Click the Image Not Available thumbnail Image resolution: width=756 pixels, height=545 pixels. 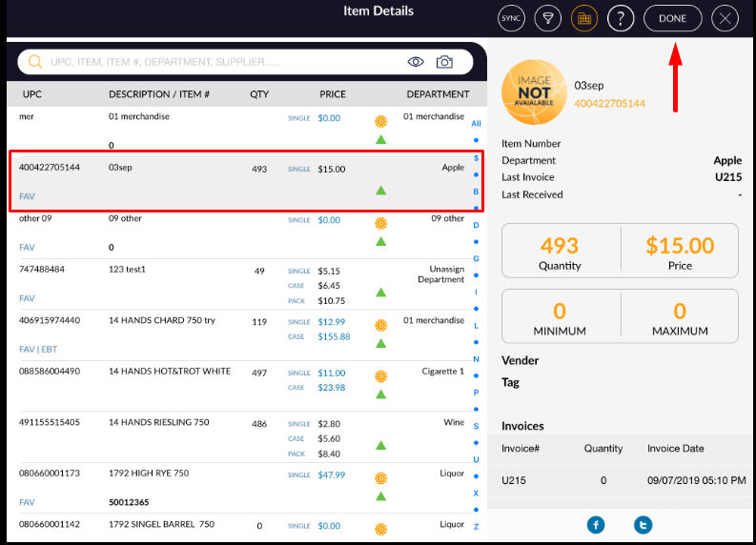click(534, 92)
